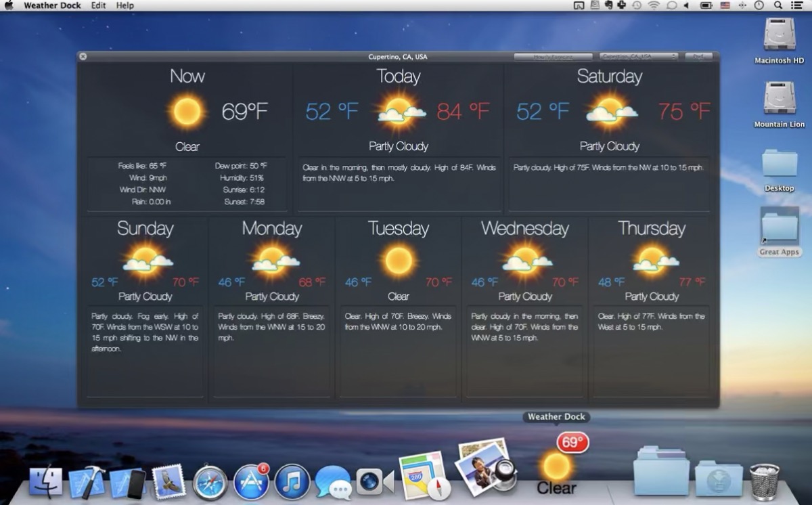
Task: Launch iTunes from the Dock
Action: click(292, 483)
